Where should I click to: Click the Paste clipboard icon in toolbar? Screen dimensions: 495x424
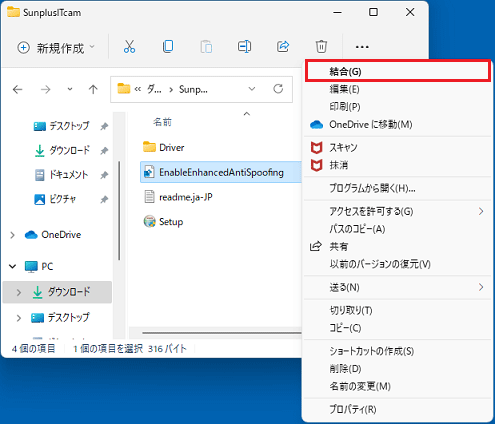tap(206, 47)
